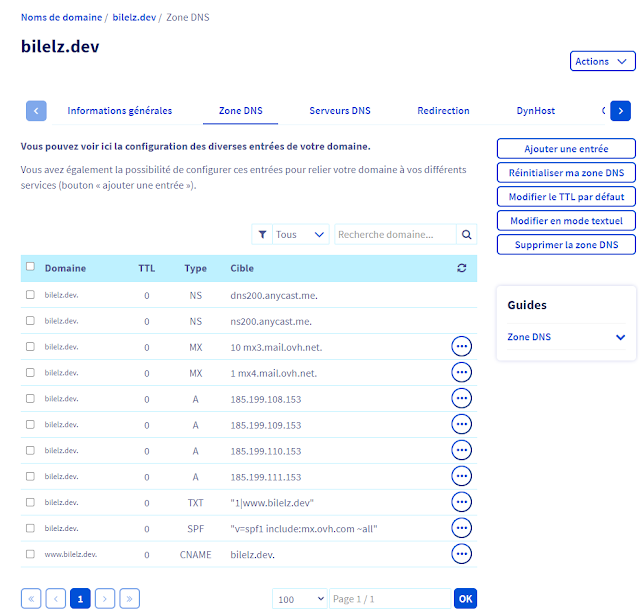
Task: Select all records via header checkbox
Action: (30, 267)
